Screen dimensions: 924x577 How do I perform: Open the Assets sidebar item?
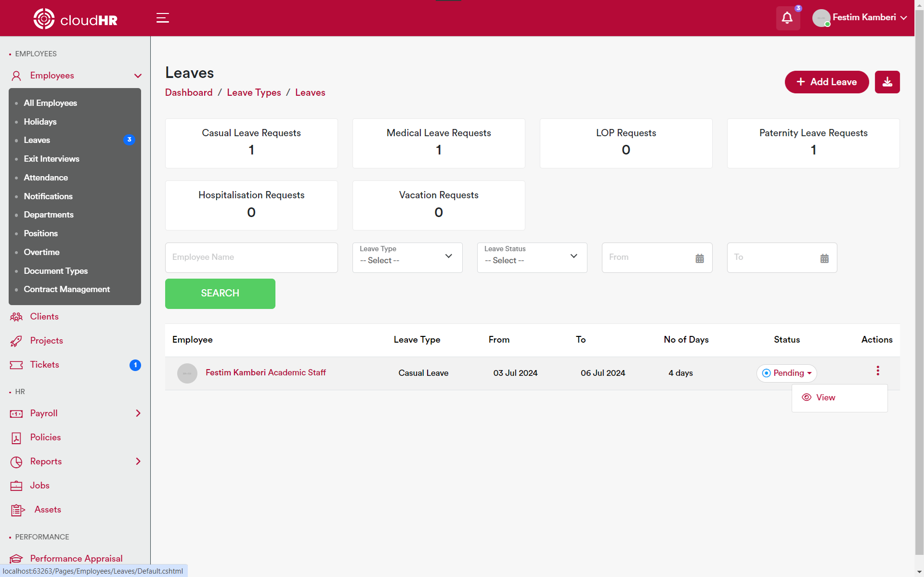(48, 510)
